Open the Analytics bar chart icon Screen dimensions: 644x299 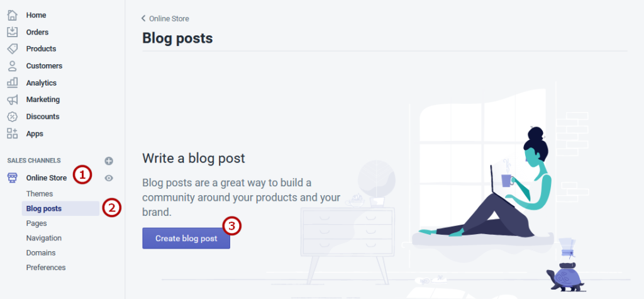click(x=13, y=82)
